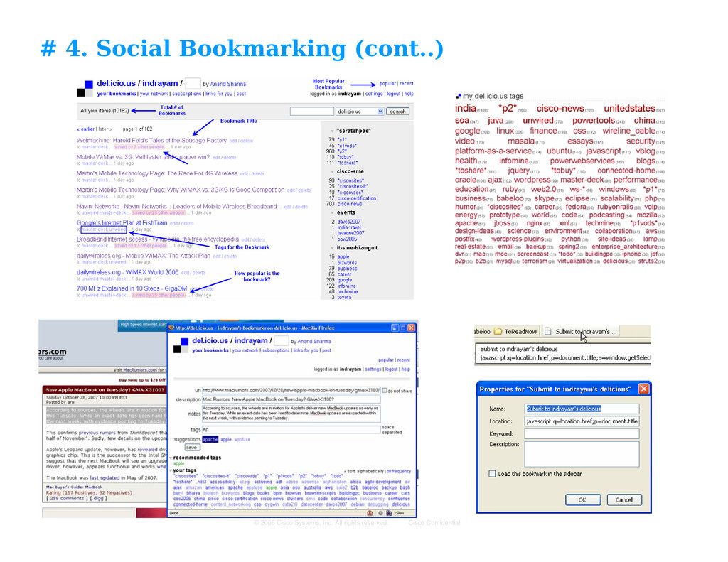Open 'subscriptions' beside the 'All your items' page
This screenshot has height=562, width=728.
click(187, 94)
